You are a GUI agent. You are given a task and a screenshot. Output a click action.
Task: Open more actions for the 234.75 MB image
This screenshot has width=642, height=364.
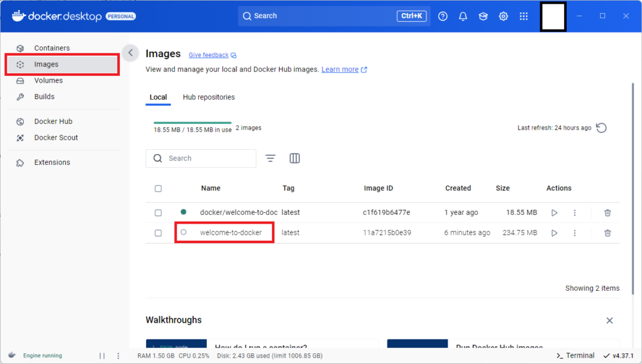coord(574,232)
